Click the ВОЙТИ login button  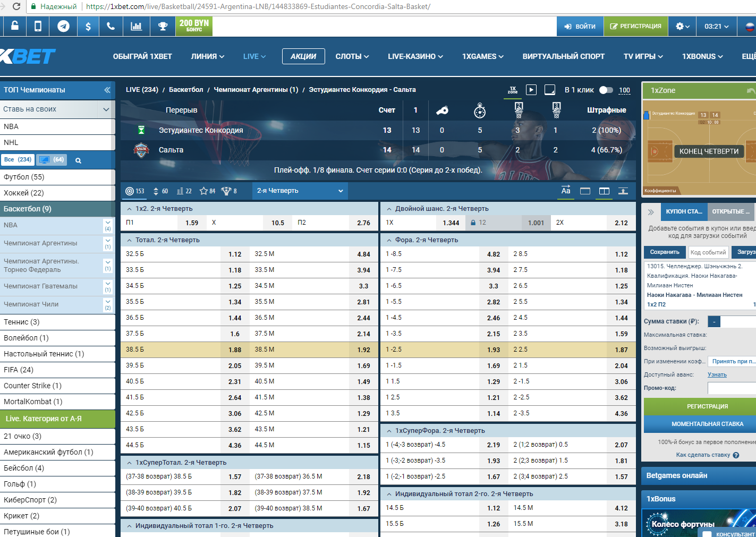tap(580, 26)
